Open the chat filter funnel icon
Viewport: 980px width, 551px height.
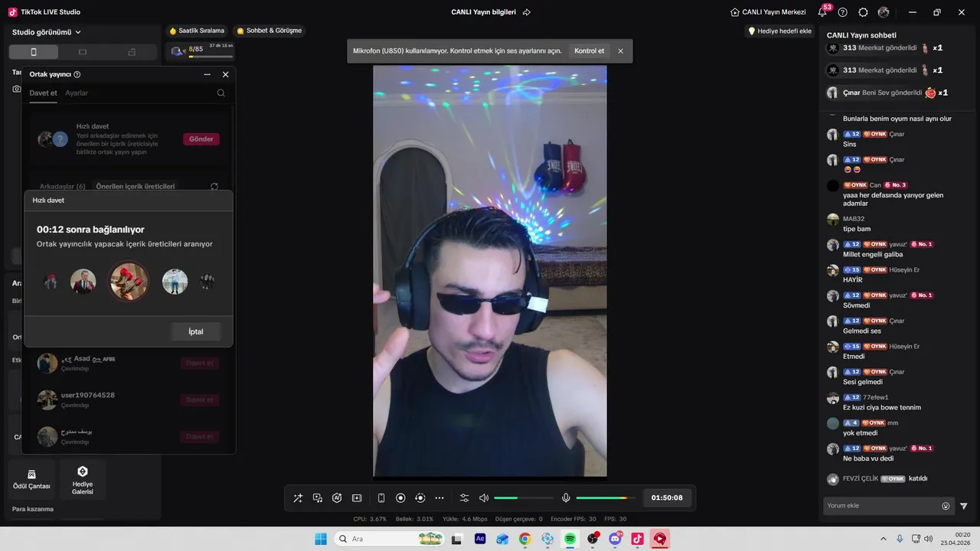[964, 506]
